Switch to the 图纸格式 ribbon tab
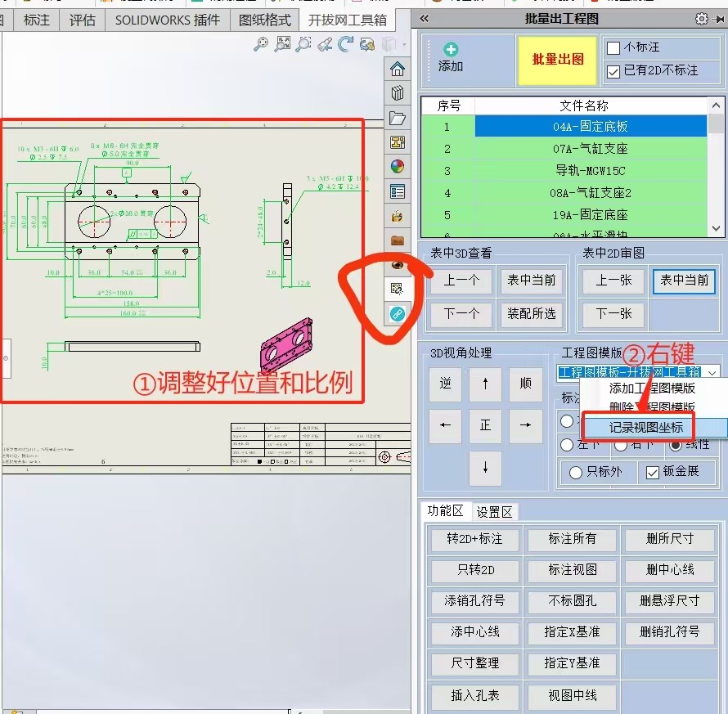 point(265,20)
